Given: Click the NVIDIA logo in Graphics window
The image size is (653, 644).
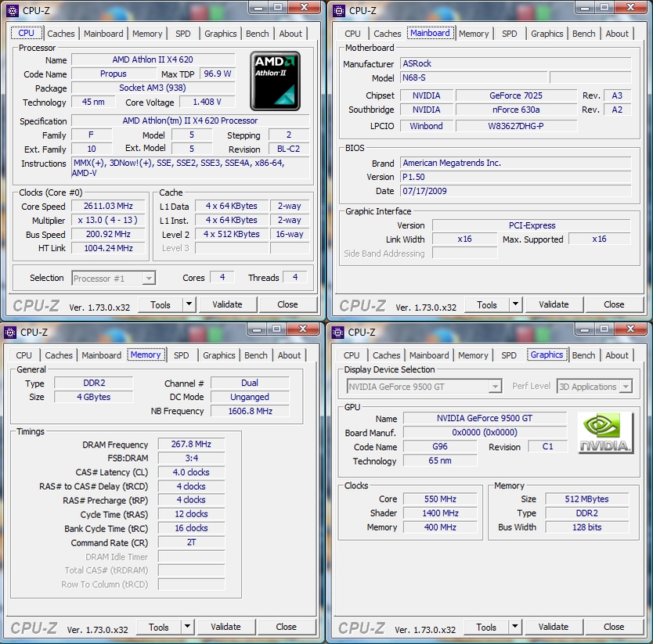Looking at the screenshot, I should (x=606, y=433).
